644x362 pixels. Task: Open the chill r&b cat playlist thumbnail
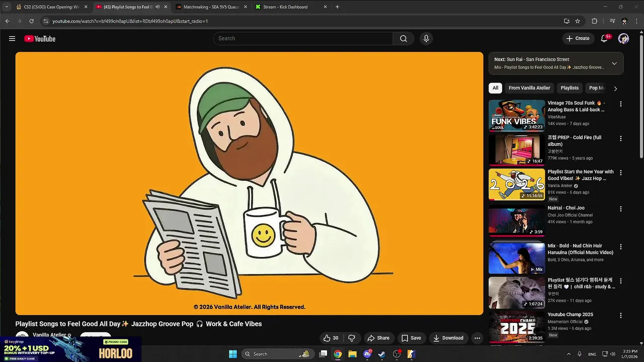517,293
